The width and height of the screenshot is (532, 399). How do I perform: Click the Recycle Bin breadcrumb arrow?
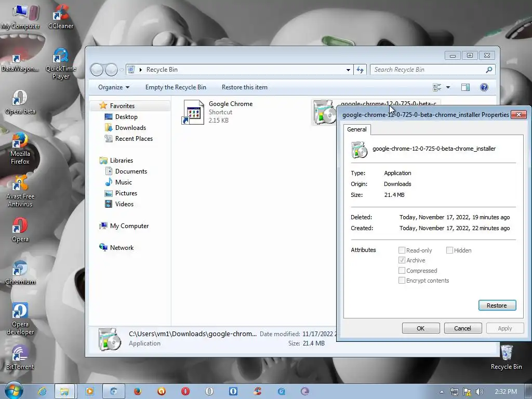point(140,70)
